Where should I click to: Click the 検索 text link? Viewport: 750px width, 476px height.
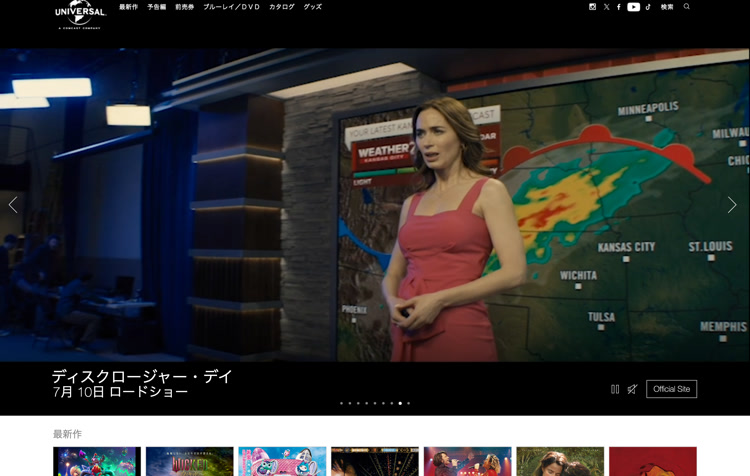pyautogui.click(x=667, y=7)
